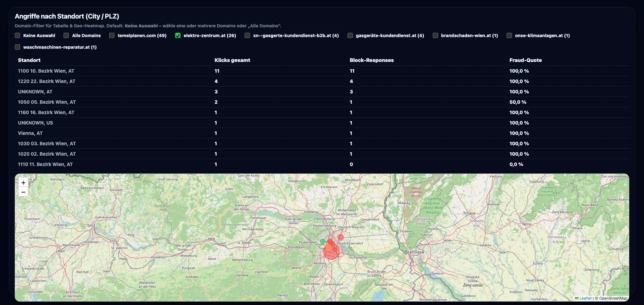This screenshot has height=305, width=644.
Task: Select row 1100 10. Bezirk Wien, AT
Action: point(322,71)
